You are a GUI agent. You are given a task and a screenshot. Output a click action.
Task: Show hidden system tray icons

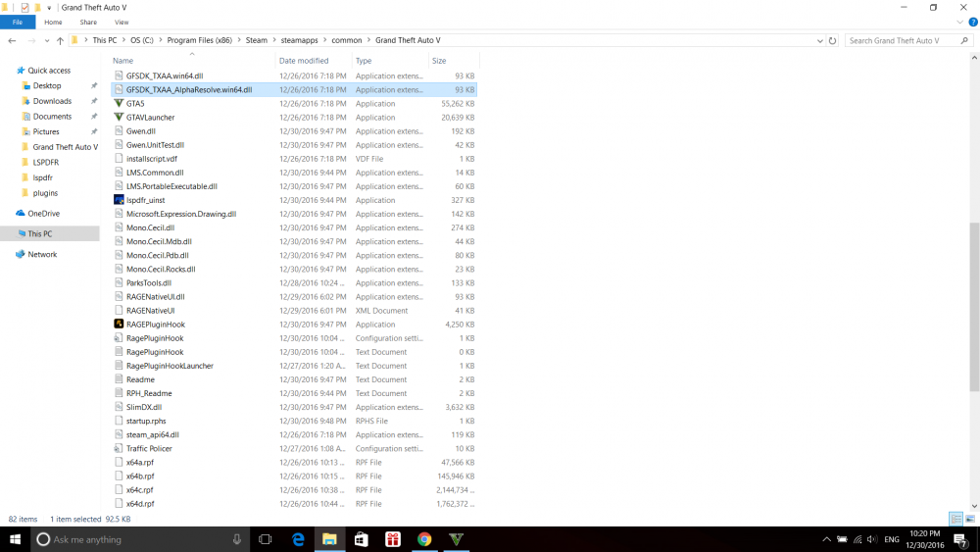(826, 539)
